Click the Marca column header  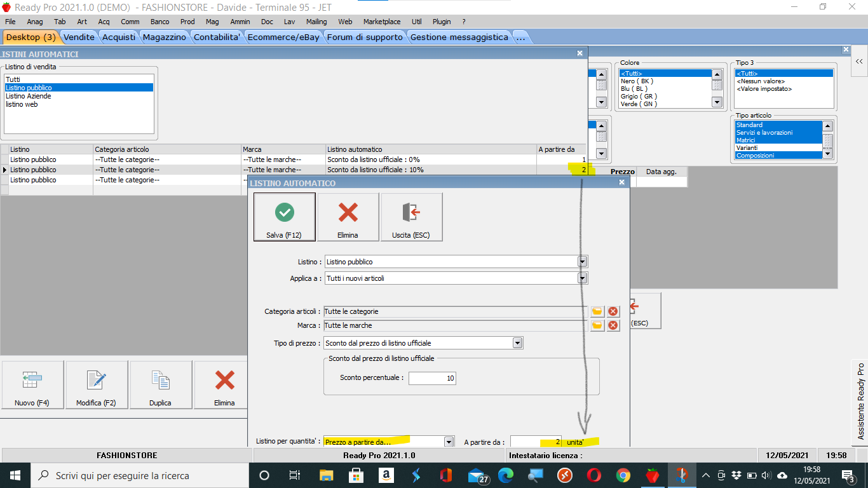[283, 149]
